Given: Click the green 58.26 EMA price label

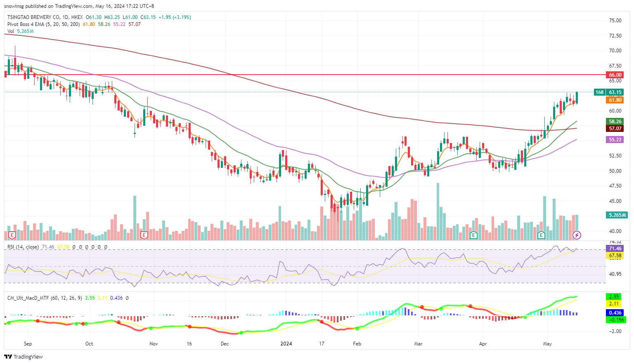Looking at the screenshot, I should 615,121.
